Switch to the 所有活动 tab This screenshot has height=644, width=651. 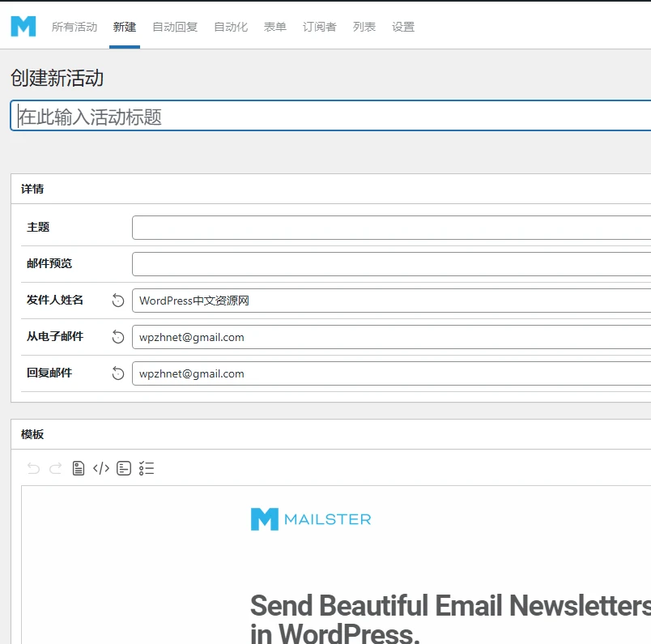click(x=75, y=26)
